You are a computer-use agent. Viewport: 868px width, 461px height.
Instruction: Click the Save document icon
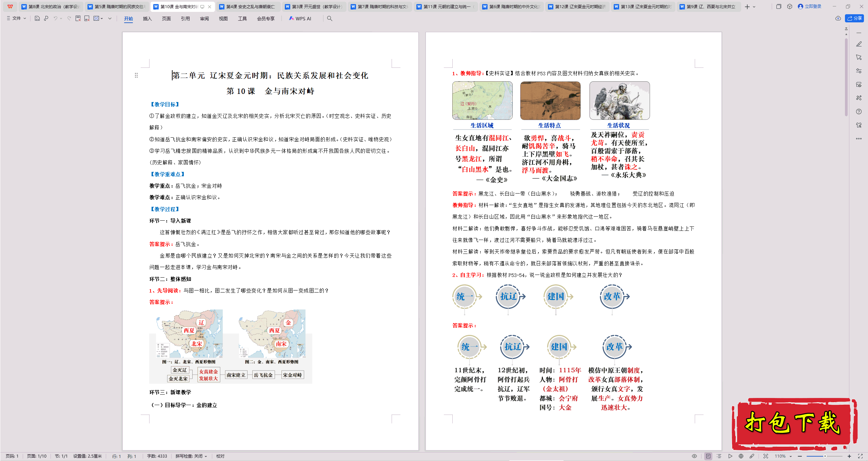pos(37,18)
